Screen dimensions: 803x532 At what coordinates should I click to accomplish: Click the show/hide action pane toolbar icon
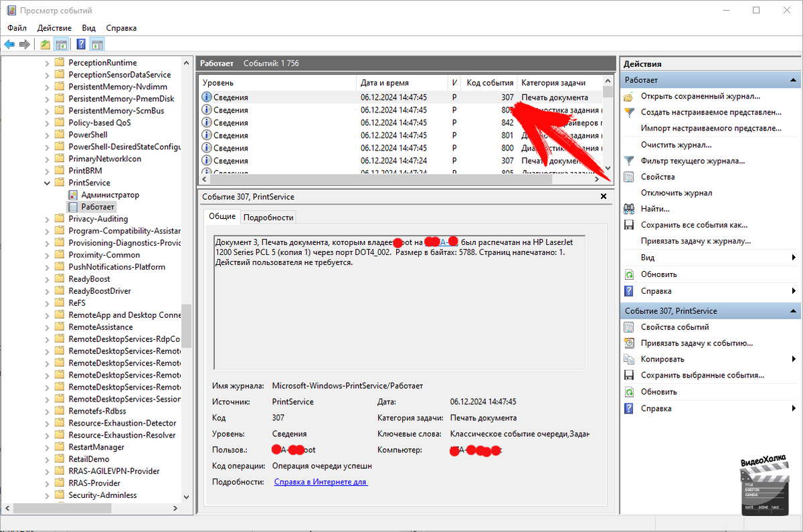[x=97, y=45]
